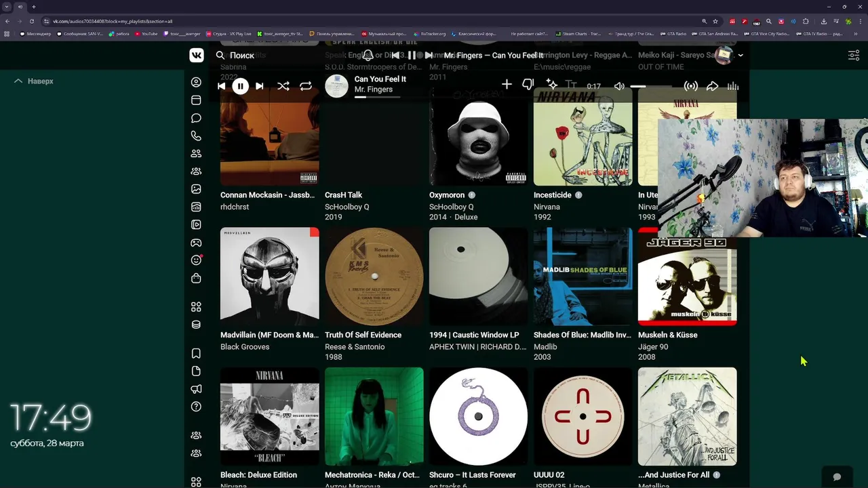Mute audio with the speaker icon
The height and width of the screenshot is (488, 868).
pyautogui.click(x=619, y=86)
